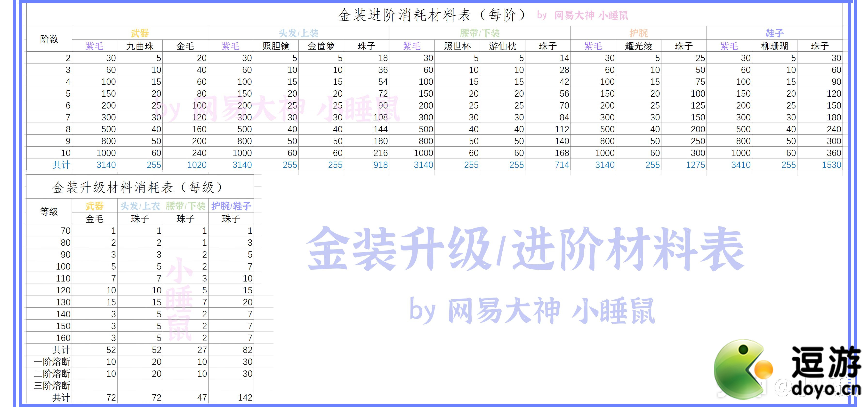The width and height of the screenshot is (868, 407).
Task: Select the "耀光绫" column header
Action: click(x=639, y=46)
